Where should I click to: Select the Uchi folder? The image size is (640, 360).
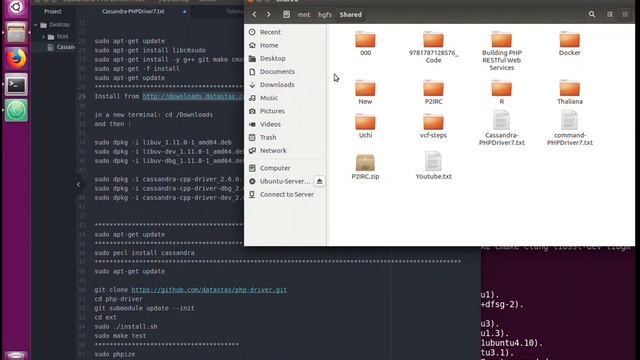pyautogui.click(x=365, y=126)
